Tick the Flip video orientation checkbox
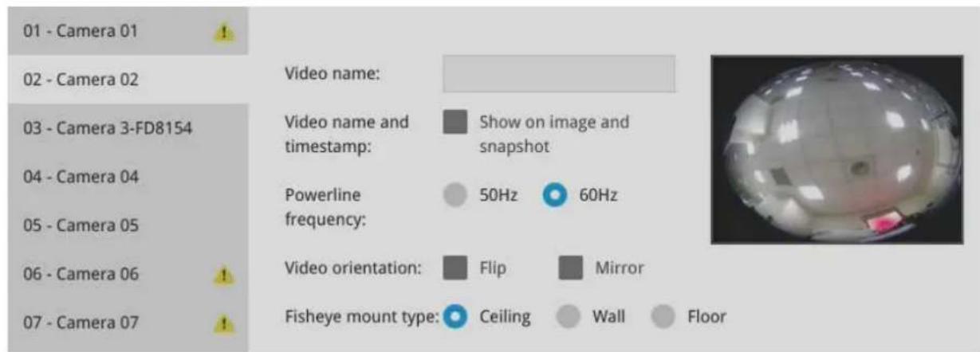The image size is (980, 352). [x=455, y=268]
